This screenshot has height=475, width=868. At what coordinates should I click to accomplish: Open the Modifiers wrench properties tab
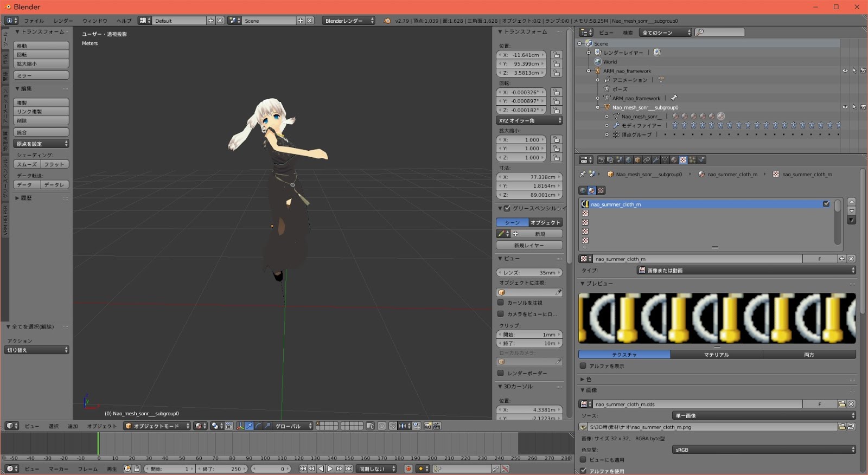[x=656, y=160]
